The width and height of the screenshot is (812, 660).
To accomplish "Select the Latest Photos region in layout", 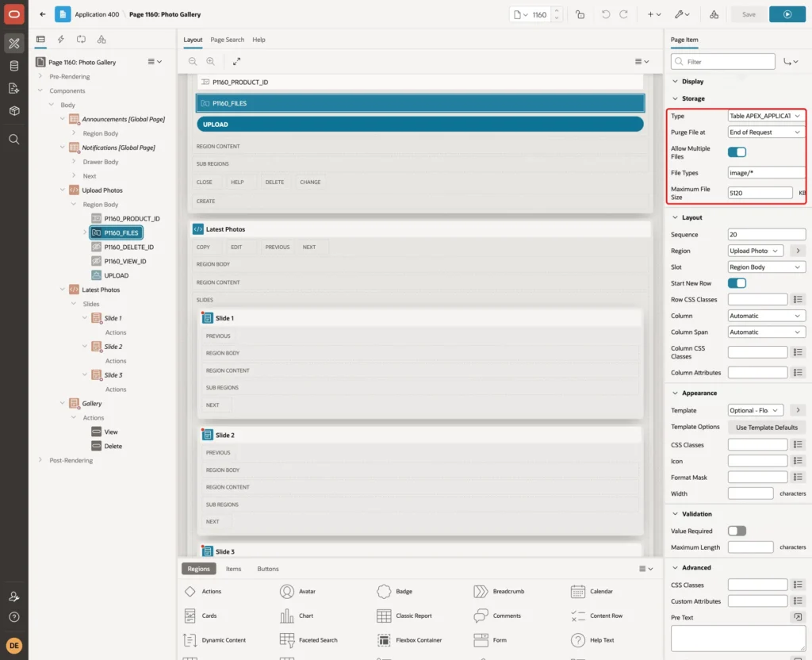I will click(x=419, y=229).
